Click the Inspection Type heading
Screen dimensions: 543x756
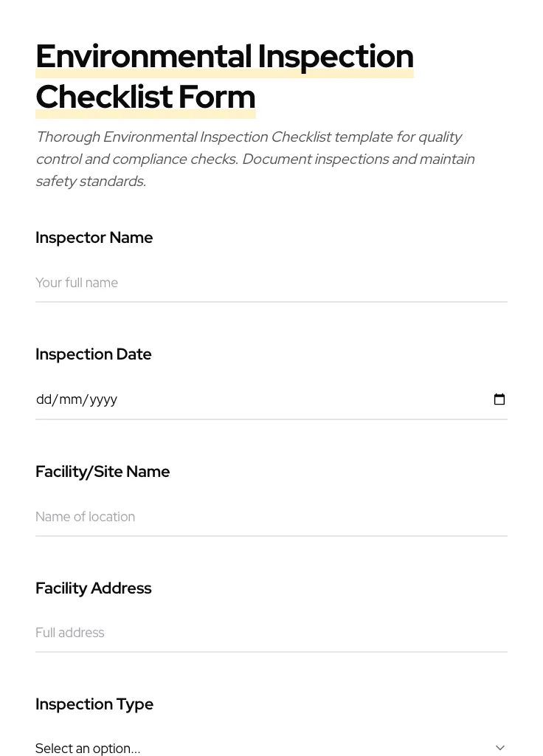tap(94, 704)
